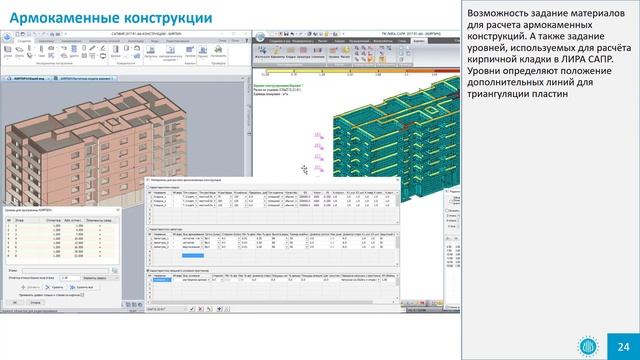Click the Добавить button in levels dialog
Screen dimensions: 640x360
31,287
